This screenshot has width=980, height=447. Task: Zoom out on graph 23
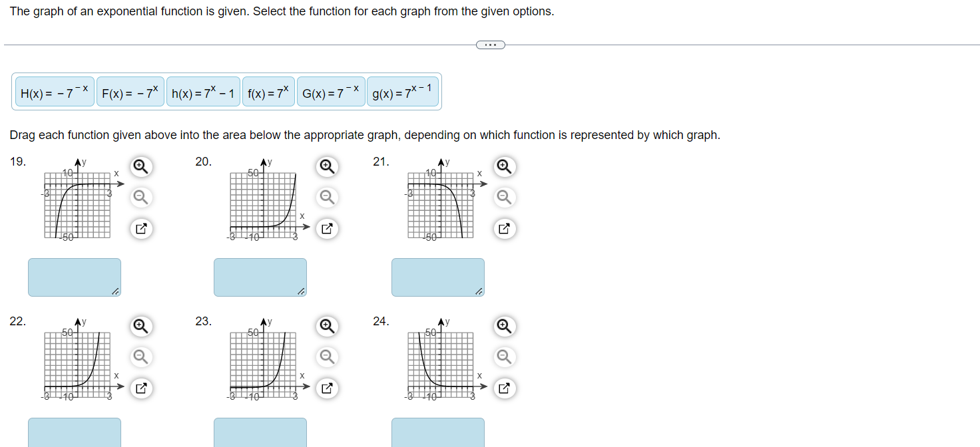click(327, 357)
